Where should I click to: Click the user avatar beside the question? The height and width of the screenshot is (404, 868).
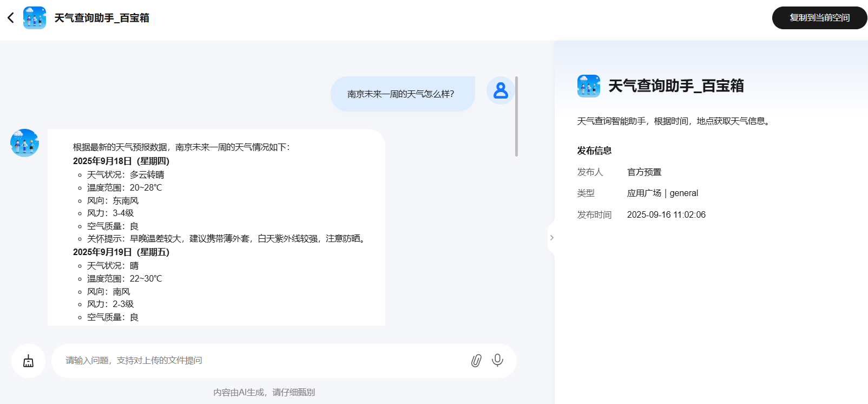click(501, 90)
